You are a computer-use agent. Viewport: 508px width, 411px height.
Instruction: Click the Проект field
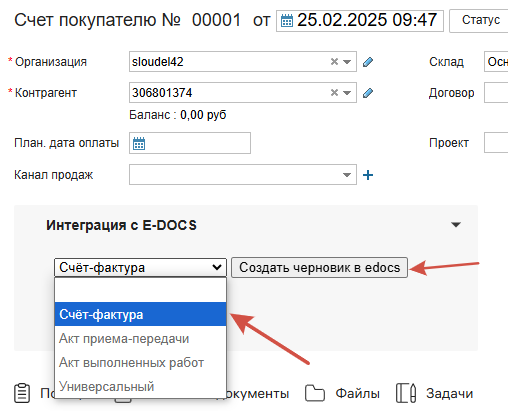[x=496, y=143]
